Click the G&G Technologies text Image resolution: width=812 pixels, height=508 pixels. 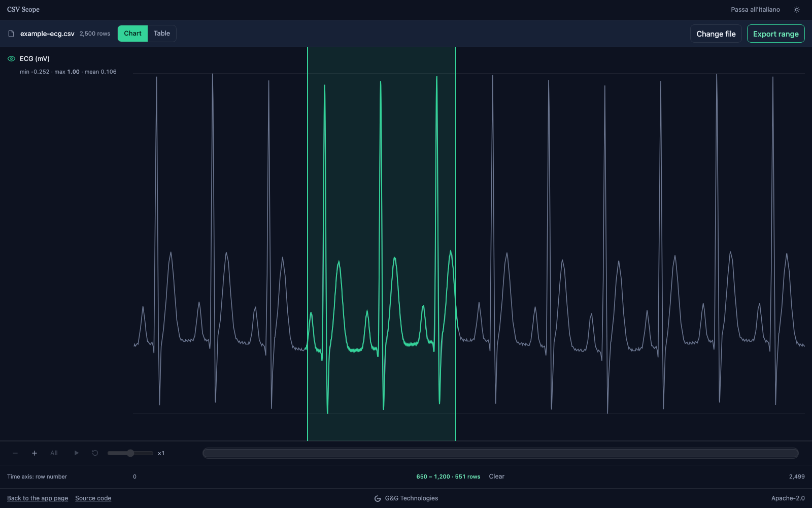click(x=412, y=498)
